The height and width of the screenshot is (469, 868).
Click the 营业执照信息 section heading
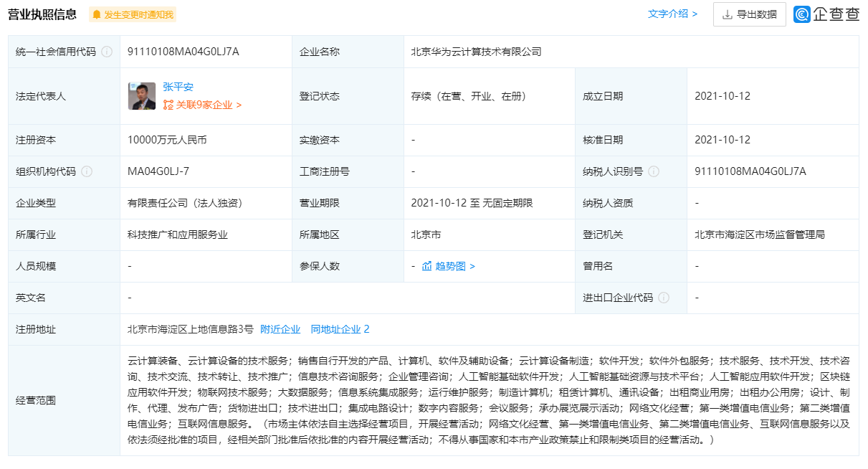[42, 14]
